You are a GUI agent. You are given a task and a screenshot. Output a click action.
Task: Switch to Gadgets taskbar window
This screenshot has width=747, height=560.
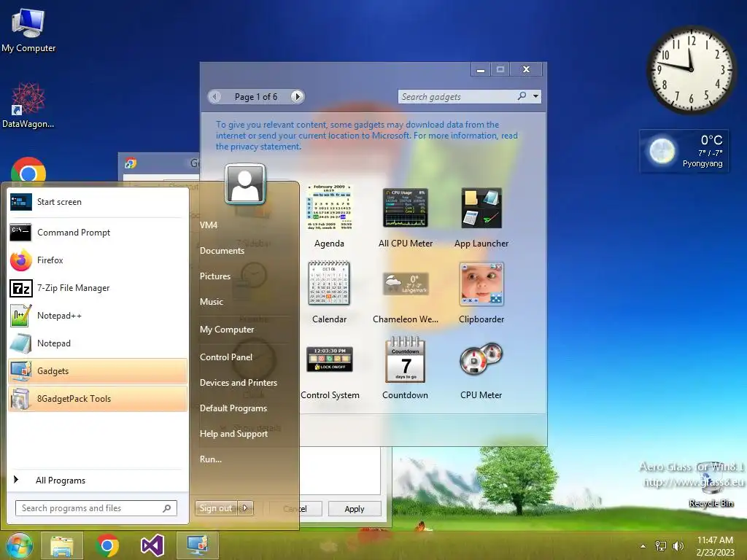click(198, 545)
